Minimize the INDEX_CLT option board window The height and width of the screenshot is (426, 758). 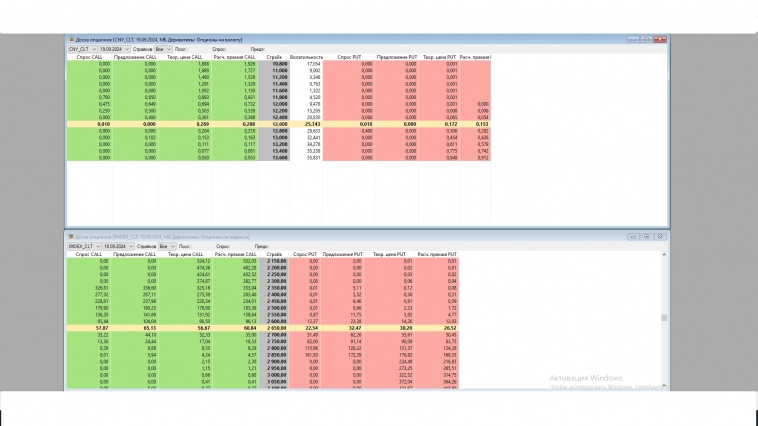tap(634, 236)
